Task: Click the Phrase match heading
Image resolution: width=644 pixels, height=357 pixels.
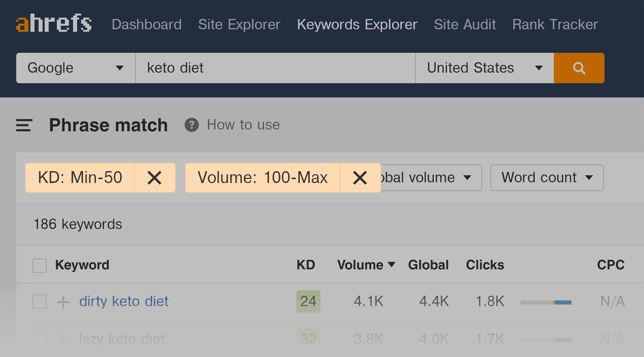Action: 108,125
